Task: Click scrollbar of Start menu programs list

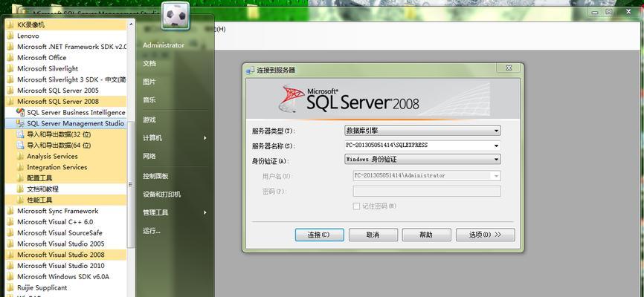Action: 131,185
